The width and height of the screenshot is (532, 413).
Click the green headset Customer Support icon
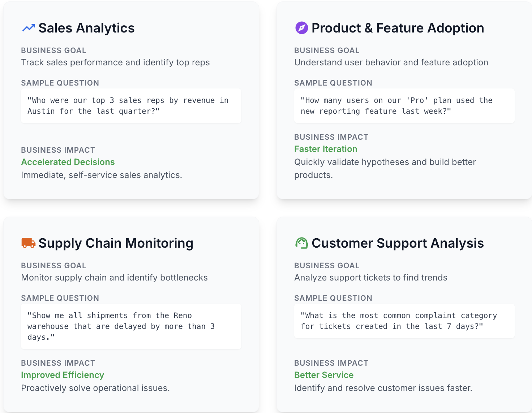point(301,243)
